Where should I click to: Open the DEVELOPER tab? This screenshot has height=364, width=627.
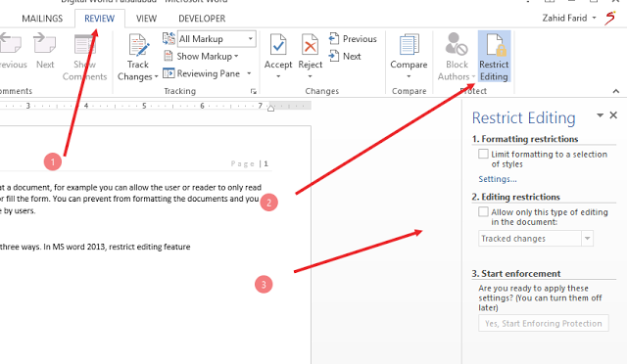(202, 19)
